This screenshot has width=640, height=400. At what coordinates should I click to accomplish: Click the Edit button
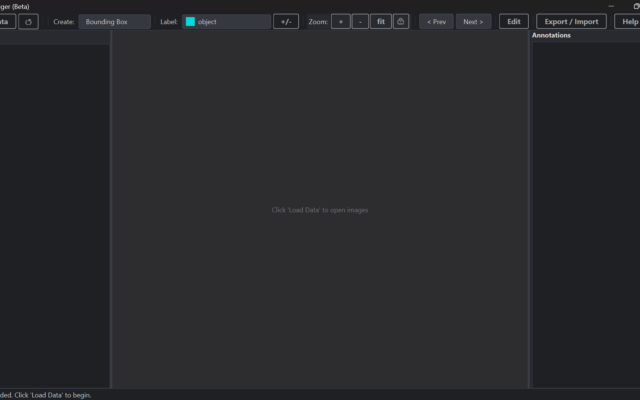click(513, 22)
